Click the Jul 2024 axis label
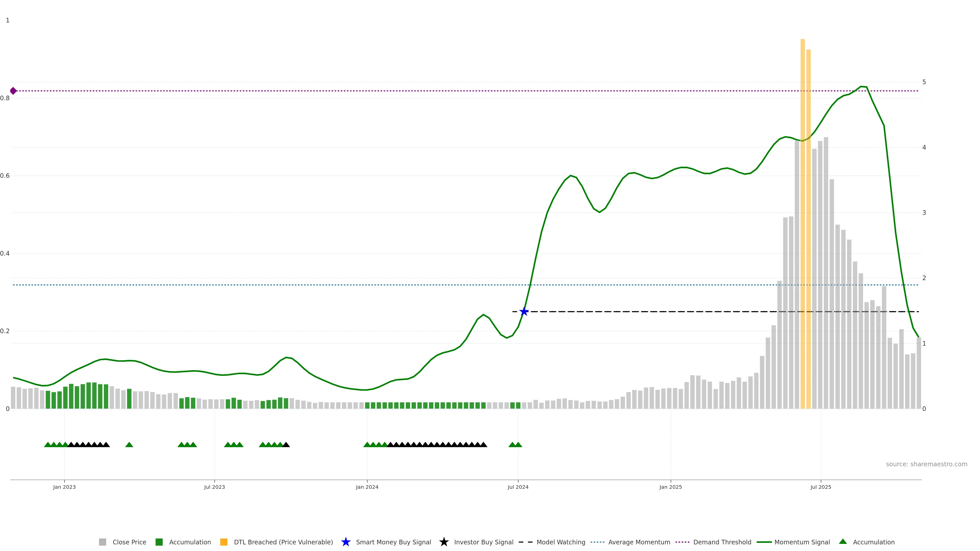Screen dimensions: 980x551 (x=518, y=487)
